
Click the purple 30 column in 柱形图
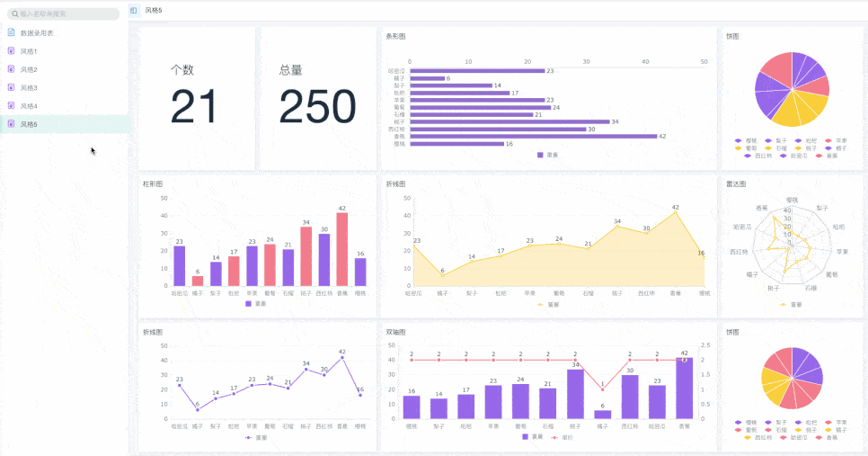click(x=324, y=260)
